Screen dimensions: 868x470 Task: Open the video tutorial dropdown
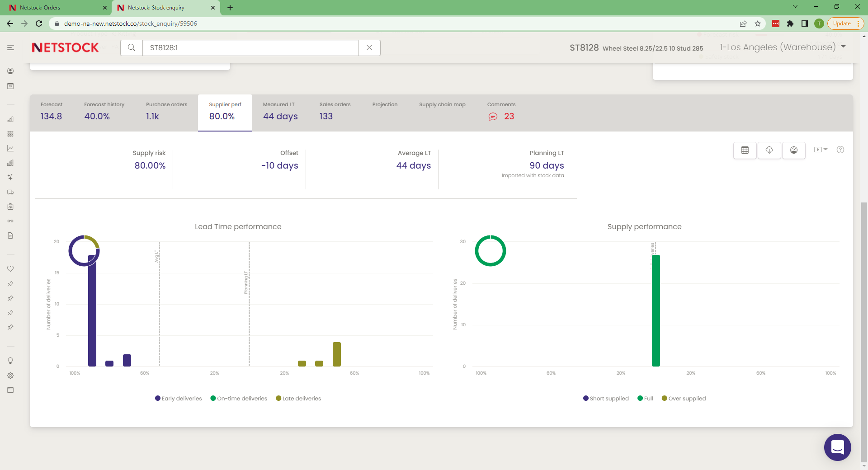click(820, 150)
